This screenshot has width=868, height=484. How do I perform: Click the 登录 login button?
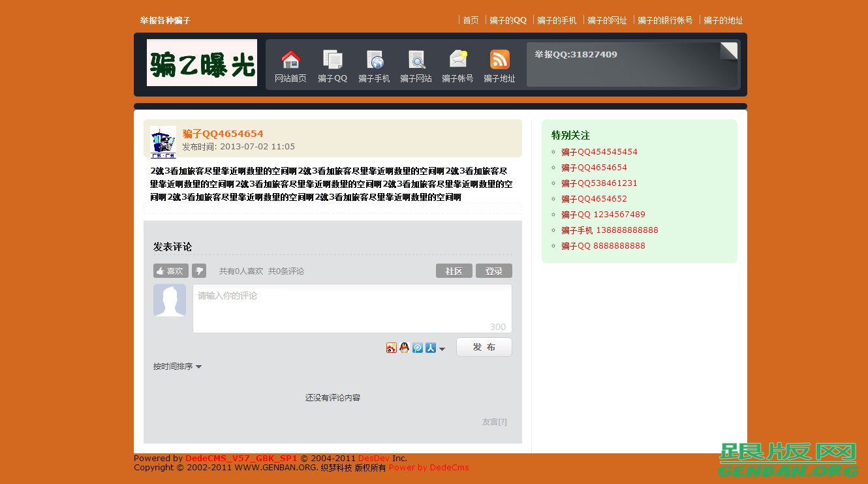[494, 271]
